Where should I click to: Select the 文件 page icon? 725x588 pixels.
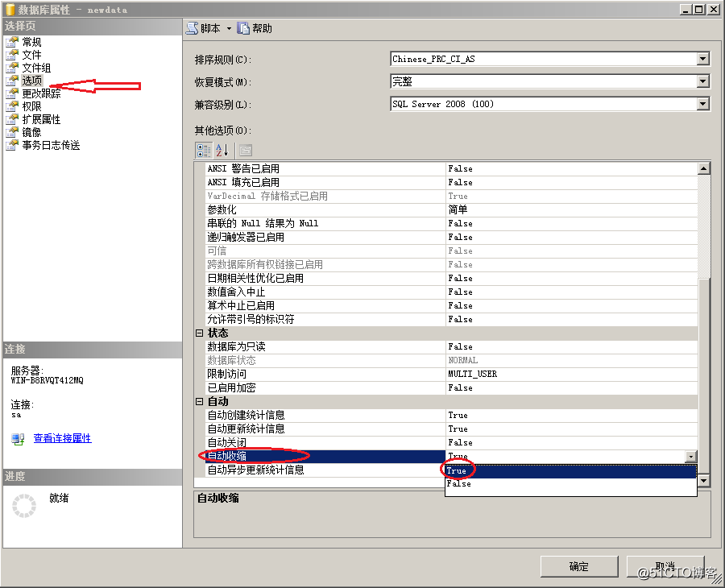point(12,55)
